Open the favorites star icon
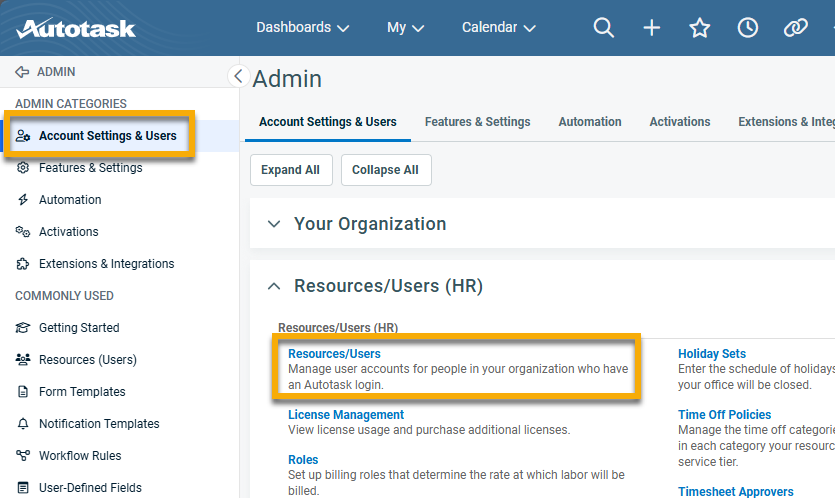This screenshot has width=835, height=498. pyautogui.click(x=700, y=28)
